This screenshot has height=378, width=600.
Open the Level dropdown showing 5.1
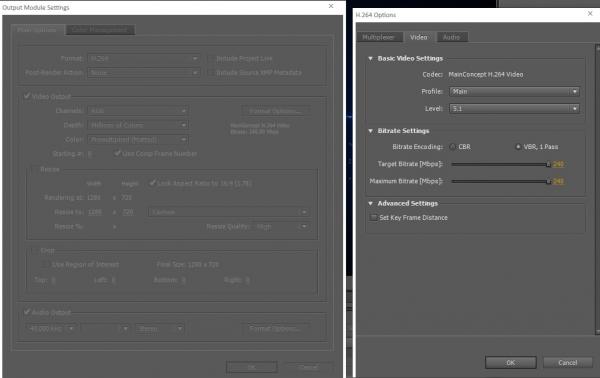pos(514,109)
